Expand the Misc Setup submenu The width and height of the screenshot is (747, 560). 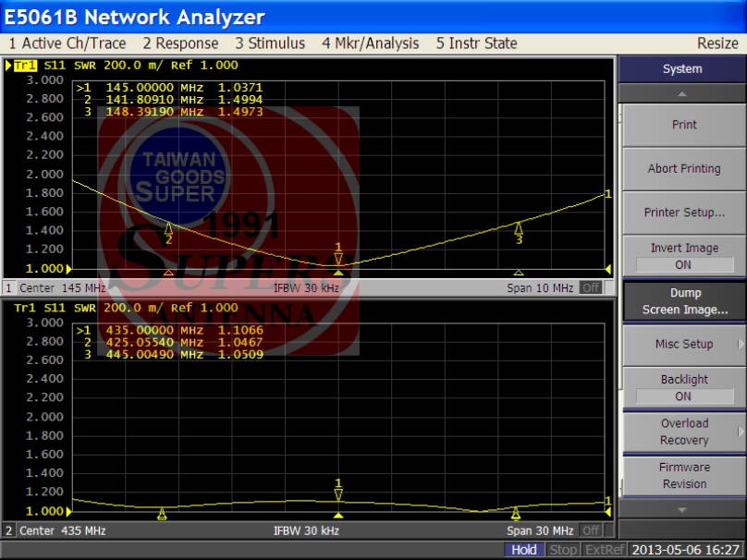683,344
